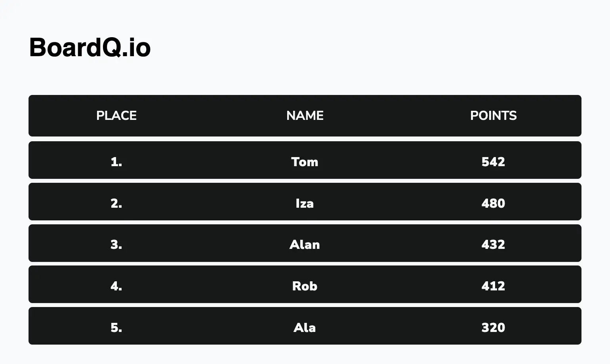Screen dimensions: 610x364
Task: Click place number 1.
Action: tap(116, 162)
